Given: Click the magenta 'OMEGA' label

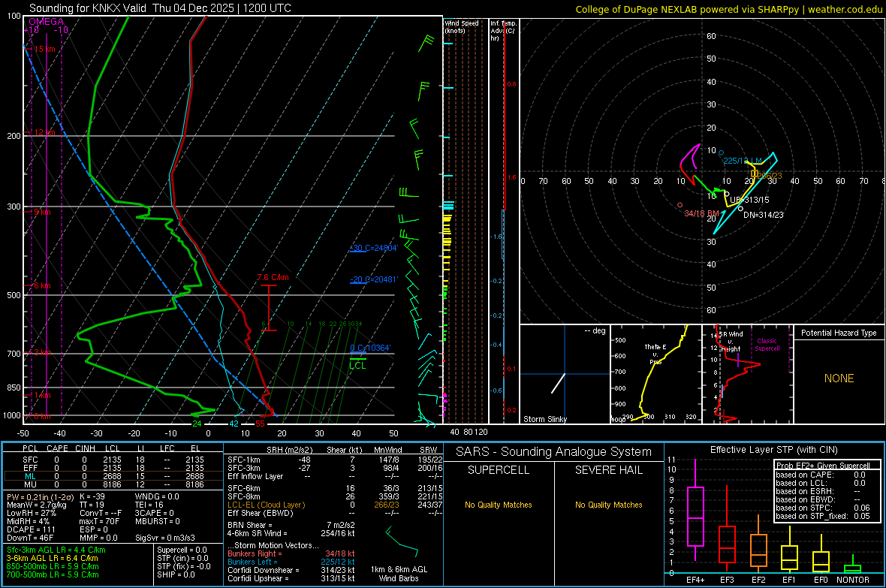Looking at the screenshot, I should coord(46,22).
